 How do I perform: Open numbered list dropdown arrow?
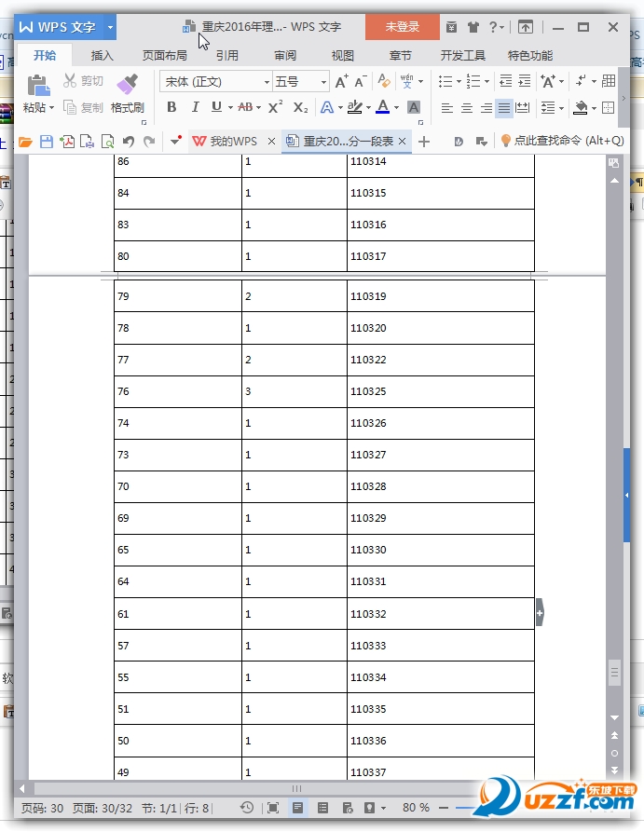click(x=486, y=82)
